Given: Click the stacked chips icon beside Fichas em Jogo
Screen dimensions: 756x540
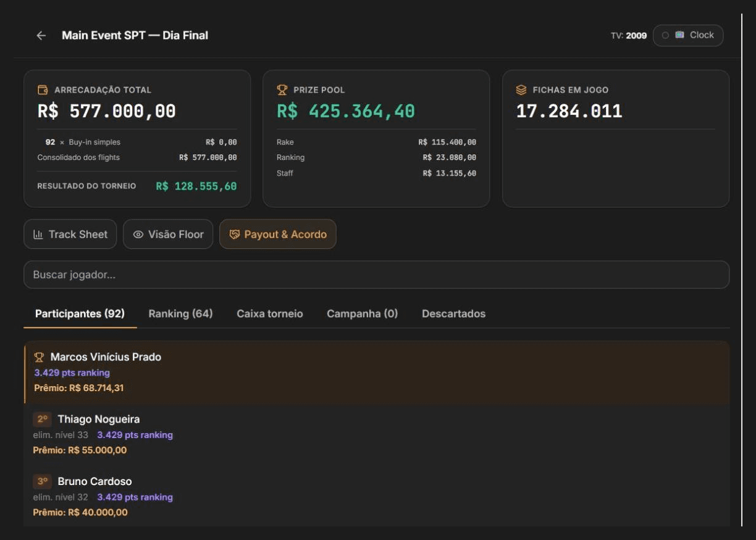Looking at the screenshot, I should pyautogui.click(x=521, y=90).
